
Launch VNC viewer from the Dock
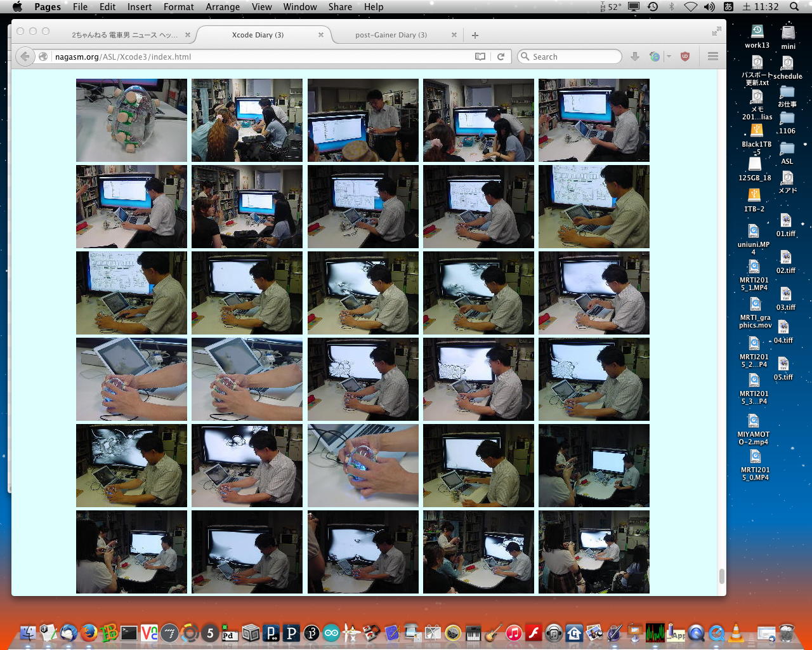(x=150, y=632)
